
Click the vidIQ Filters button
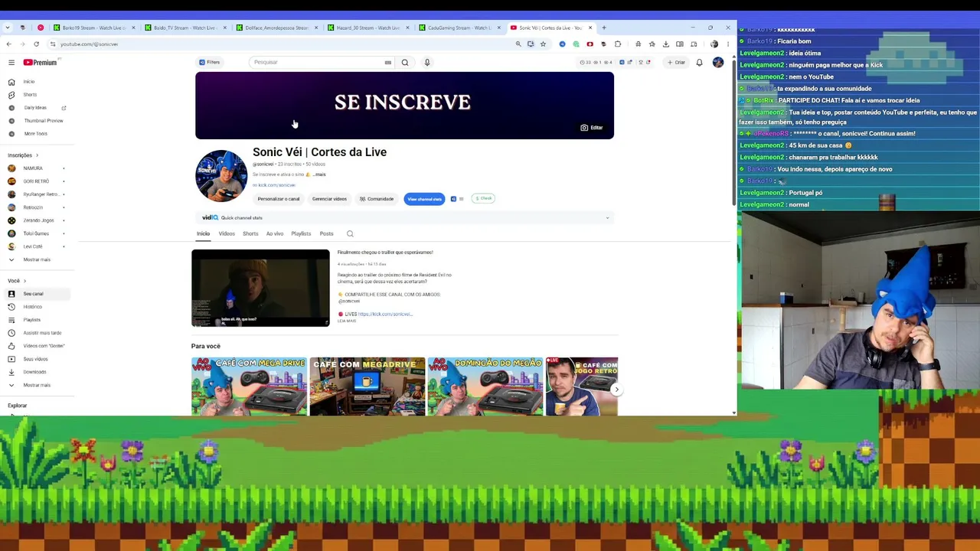tap(209, 62)
